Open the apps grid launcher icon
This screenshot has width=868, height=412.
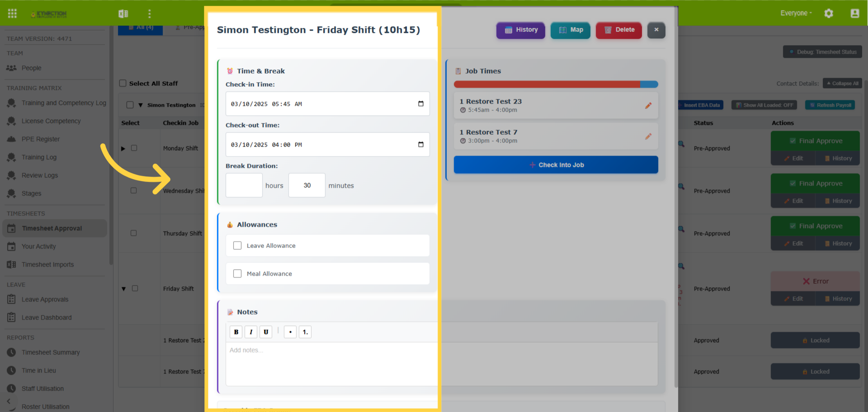(x=12, y=13)
